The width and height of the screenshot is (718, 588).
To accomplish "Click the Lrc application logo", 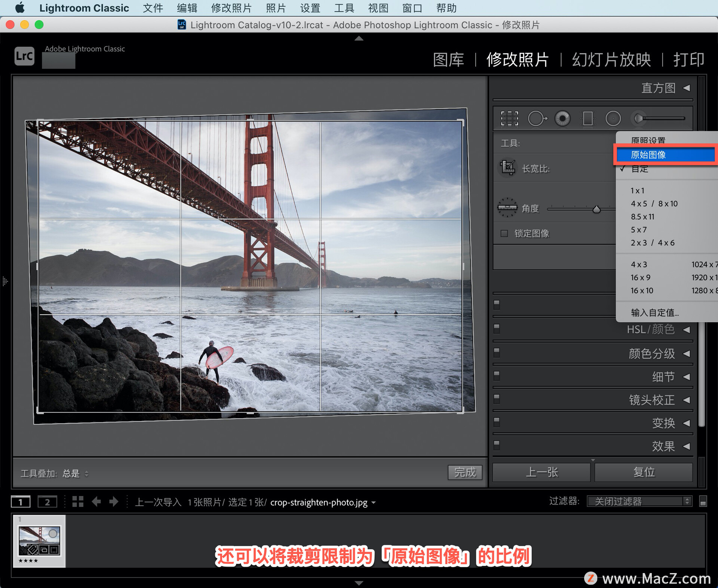I will click(x=24, y=56).
